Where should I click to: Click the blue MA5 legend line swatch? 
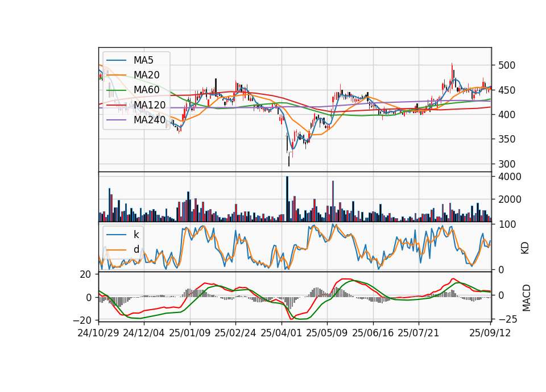click(116, 60)
